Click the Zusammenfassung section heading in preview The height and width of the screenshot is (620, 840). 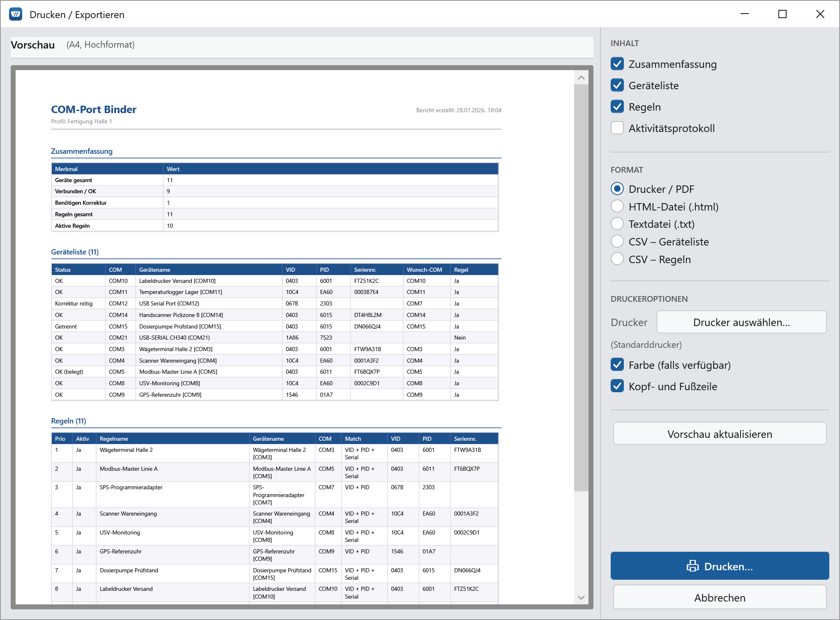pyautogui.click(x=82, y=151)
